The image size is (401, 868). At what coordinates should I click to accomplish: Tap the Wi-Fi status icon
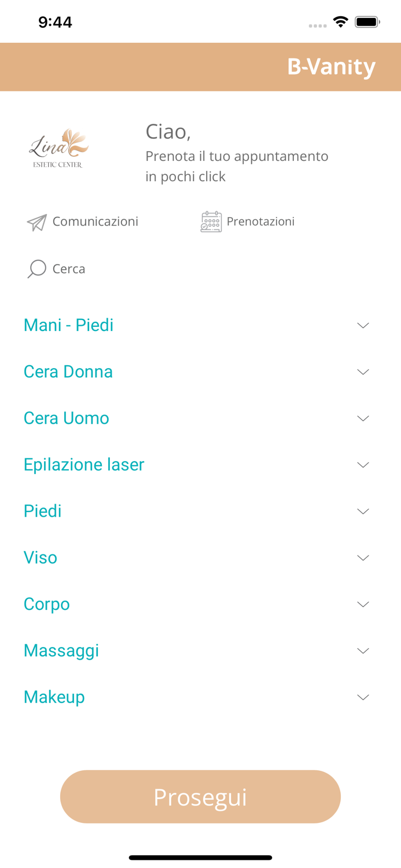click(x=340, y=22)
